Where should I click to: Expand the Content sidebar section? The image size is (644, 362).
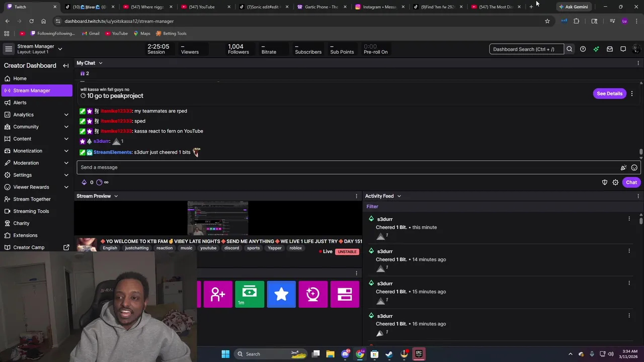point(66,139)
